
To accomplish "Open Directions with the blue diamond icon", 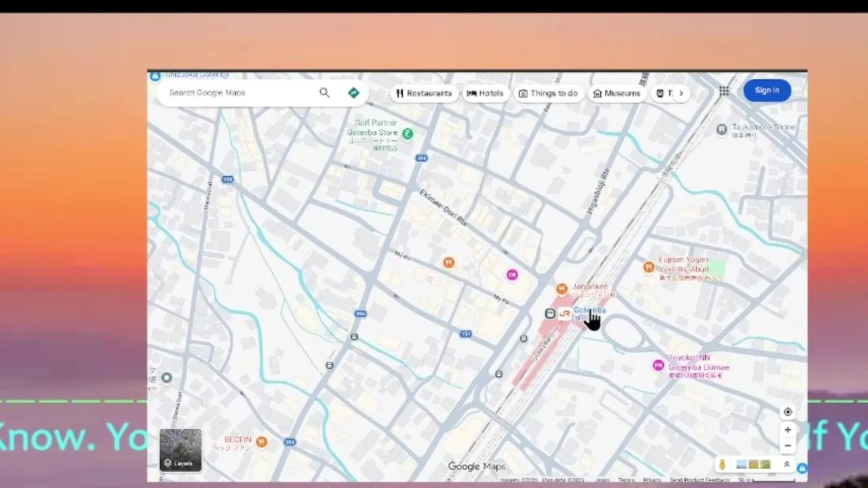I will pos(353,93).
